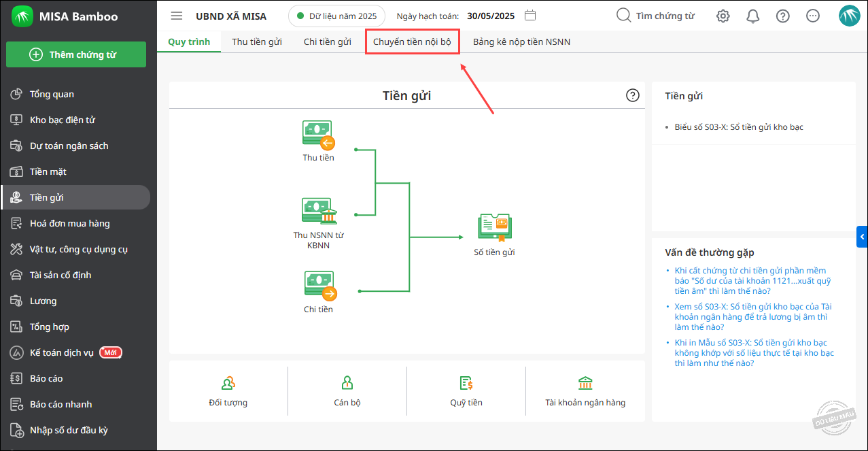Click the Thu NSNN từ KBNN label

[x=319, y=240]
